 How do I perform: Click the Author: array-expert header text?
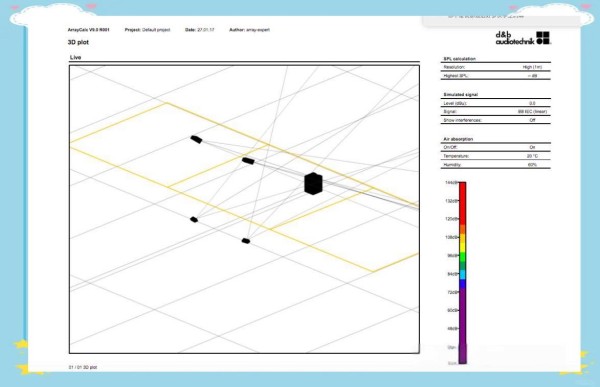(249, 29)
